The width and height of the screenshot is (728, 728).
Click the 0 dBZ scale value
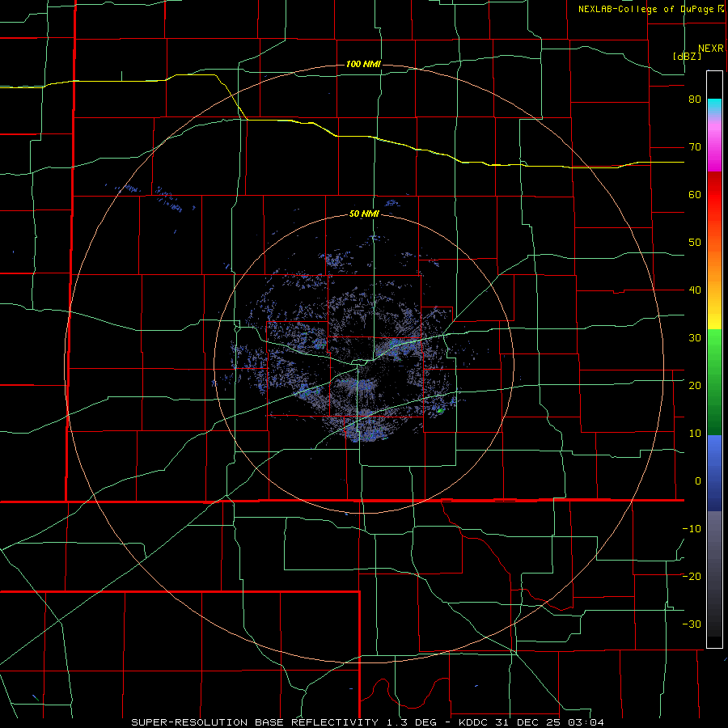tap(698, 481)
